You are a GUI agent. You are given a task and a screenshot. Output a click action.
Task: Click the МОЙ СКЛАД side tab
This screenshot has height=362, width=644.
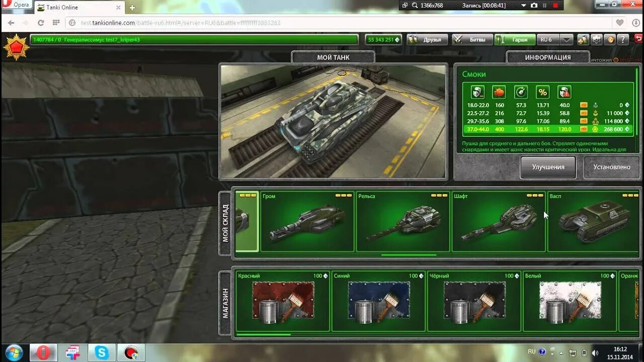(x=225, y=223)
